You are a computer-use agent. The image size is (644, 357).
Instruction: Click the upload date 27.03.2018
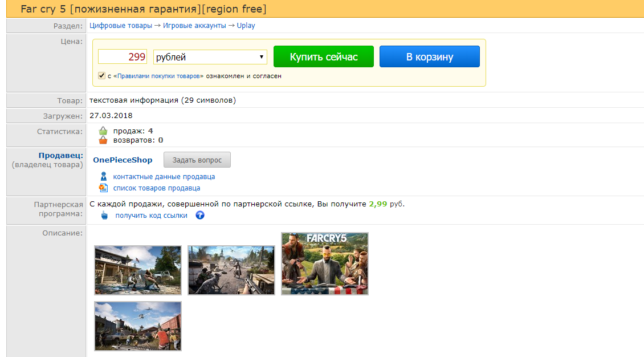tap(111, 115)
